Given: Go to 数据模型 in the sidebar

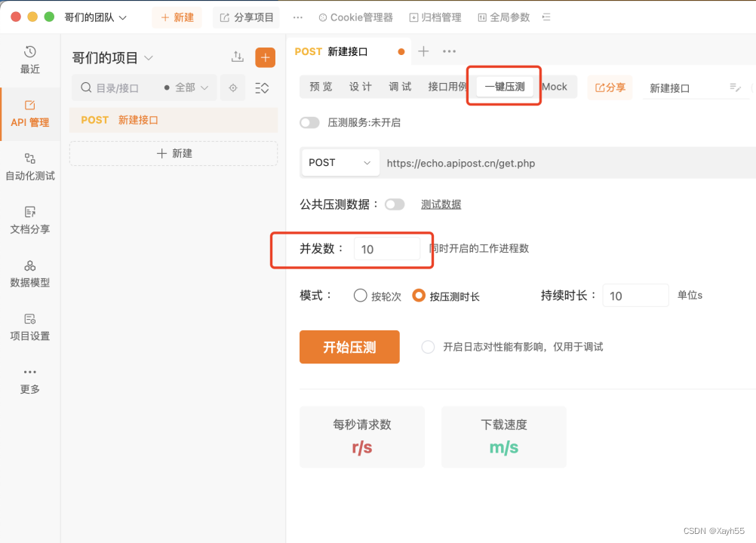Looking at the screenshot, I should coord(30,274).
